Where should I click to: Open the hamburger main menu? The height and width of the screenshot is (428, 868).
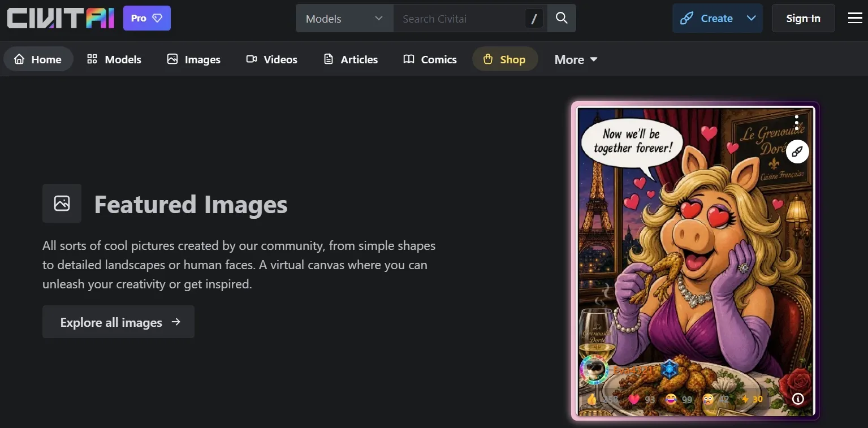click(x=855, y=18)
